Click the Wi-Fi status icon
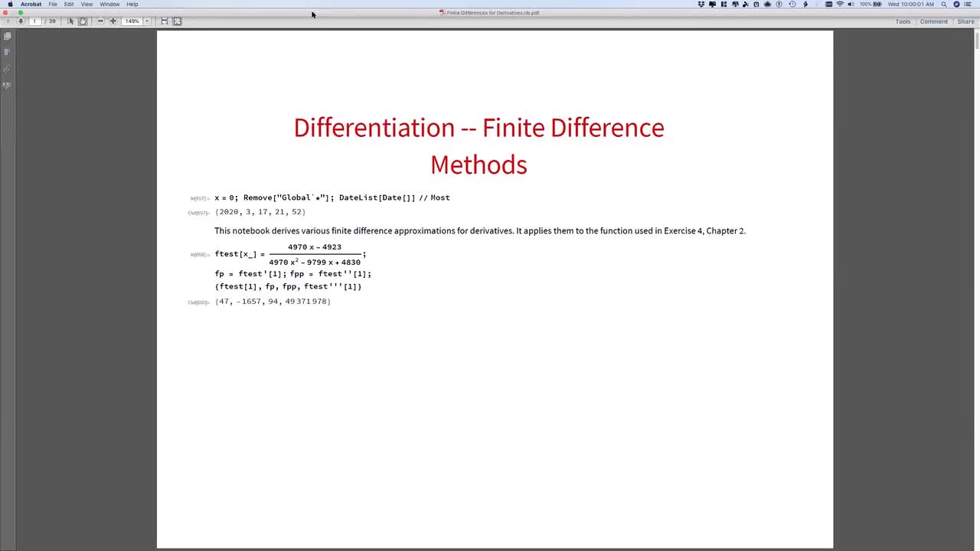980x551 pixels. [x=840, y=4]
